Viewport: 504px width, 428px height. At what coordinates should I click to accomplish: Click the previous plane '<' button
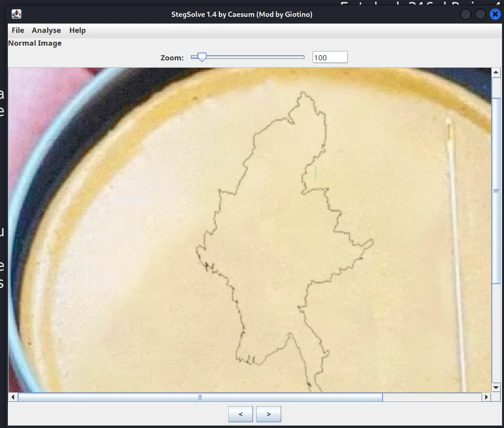click(x=240, y=414)
